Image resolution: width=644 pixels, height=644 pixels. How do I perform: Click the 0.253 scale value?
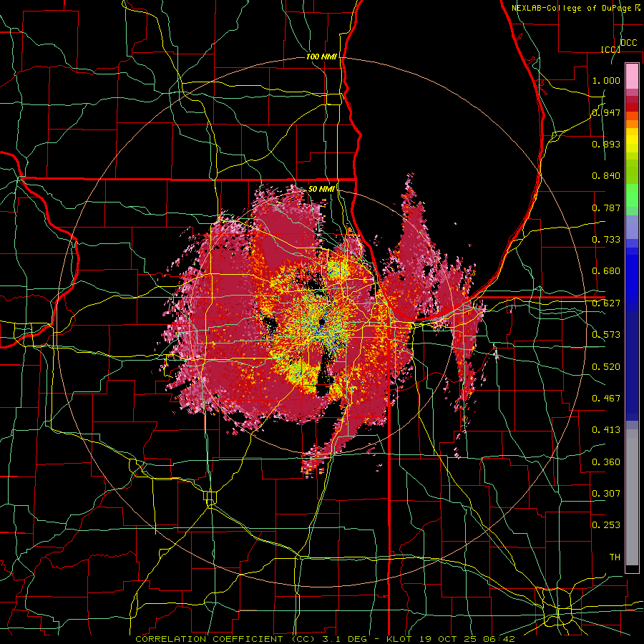coord(606,525)
